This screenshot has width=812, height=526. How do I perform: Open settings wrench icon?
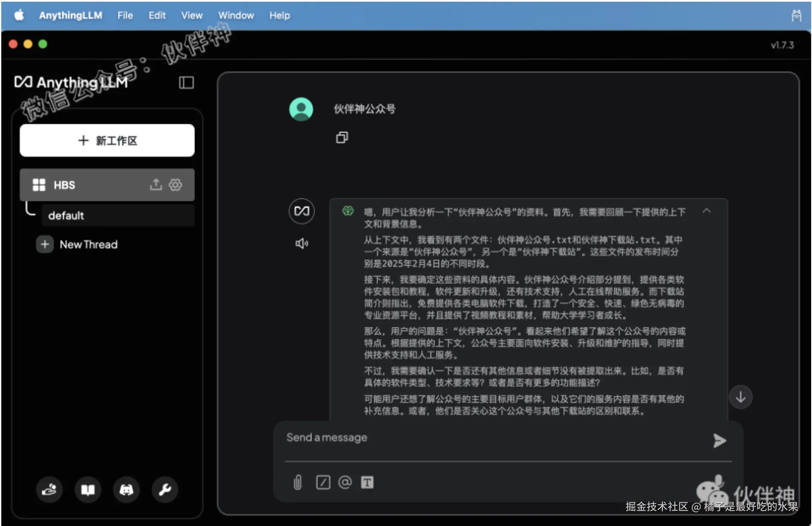[x=165, y=489]
